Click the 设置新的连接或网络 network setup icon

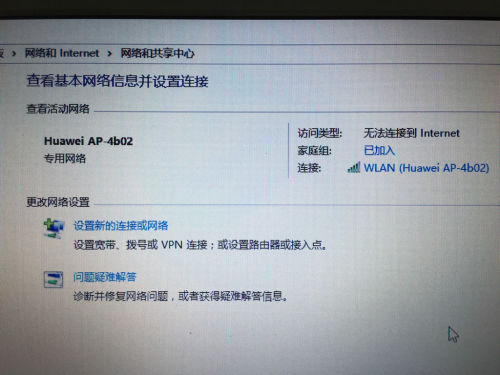53,228
